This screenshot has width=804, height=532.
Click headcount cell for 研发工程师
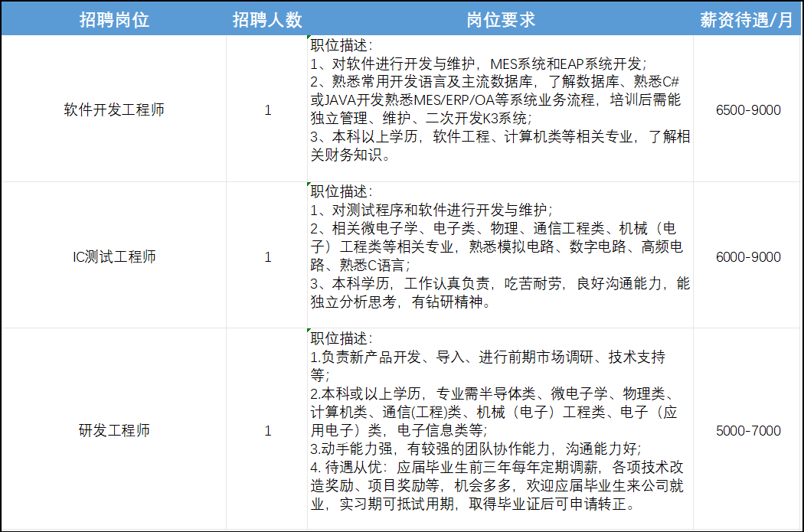[x=267, y=430]
